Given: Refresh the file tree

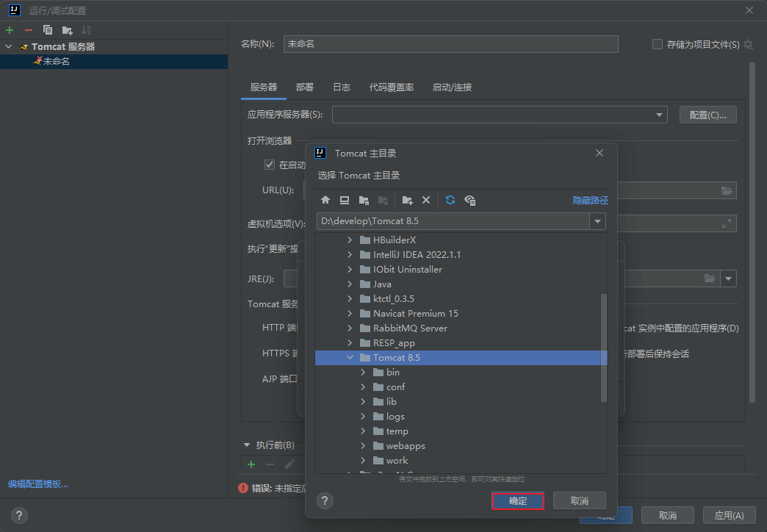Looking at the screenshot, I should [x=450, y=200].
